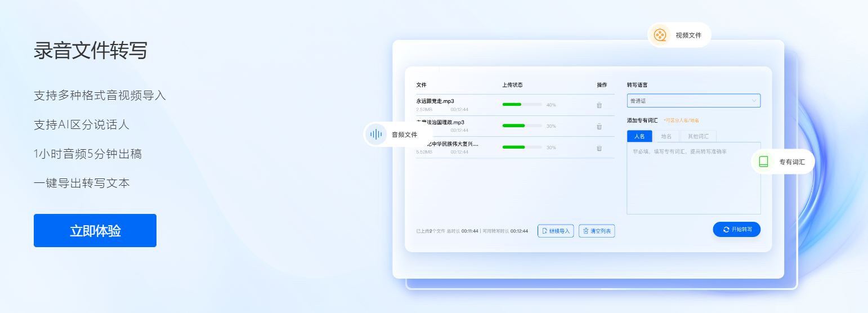Click the 支持AI区分说话人 text
Viewport: 868px width, 313px height.
coord(82,124)
